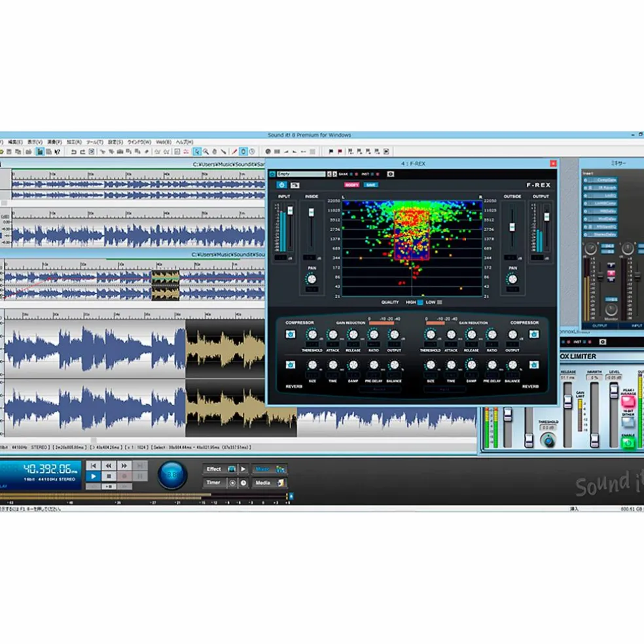
Task: Click the Effect preview play arrow
Action: coord(243,469)
